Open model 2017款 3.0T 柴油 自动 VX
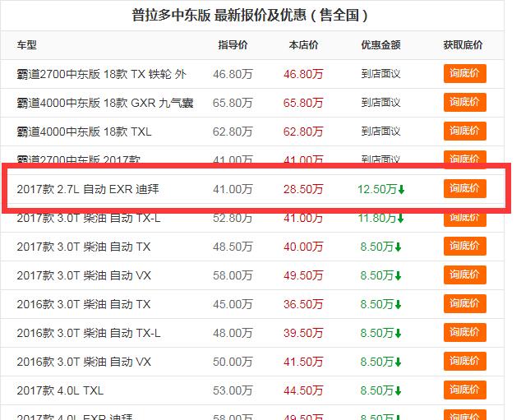 click(x=84, y=276)
